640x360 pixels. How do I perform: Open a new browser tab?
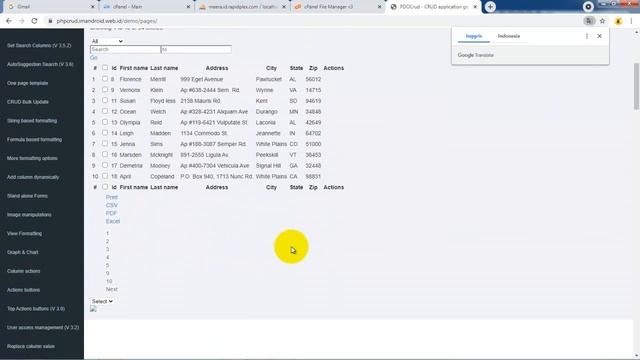coord(490,7)
